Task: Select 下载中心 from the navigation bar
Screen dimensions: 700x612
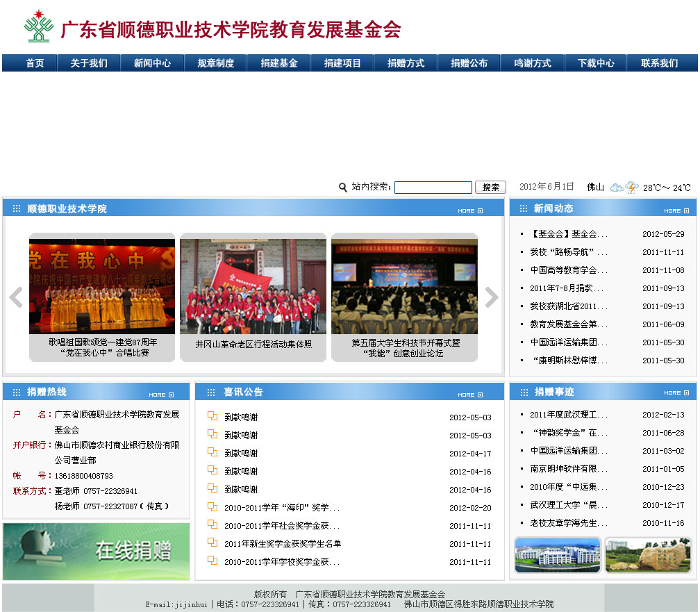Action: [595, 63]
